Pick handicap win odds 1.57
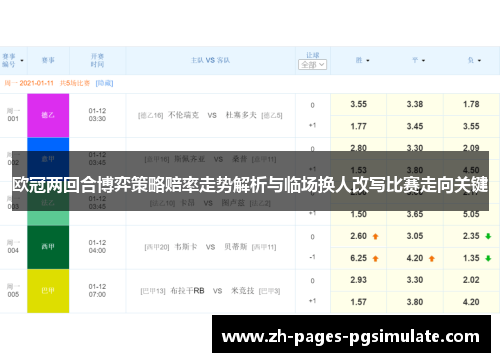 (359, 302)
